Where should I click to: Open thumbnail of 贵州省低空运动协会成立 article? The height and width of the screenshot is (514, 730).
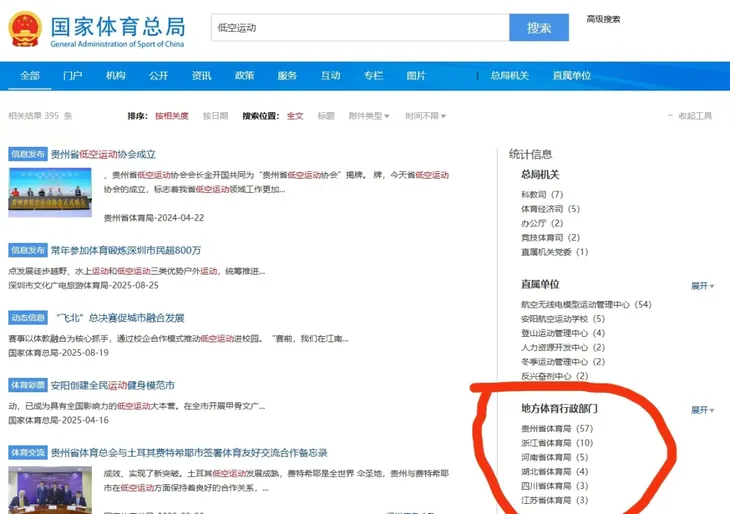(x=49, y=192)
